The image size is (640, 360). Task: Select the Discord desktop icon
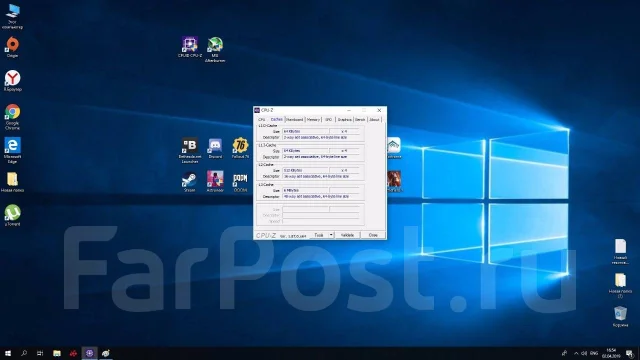coord(215,148)
